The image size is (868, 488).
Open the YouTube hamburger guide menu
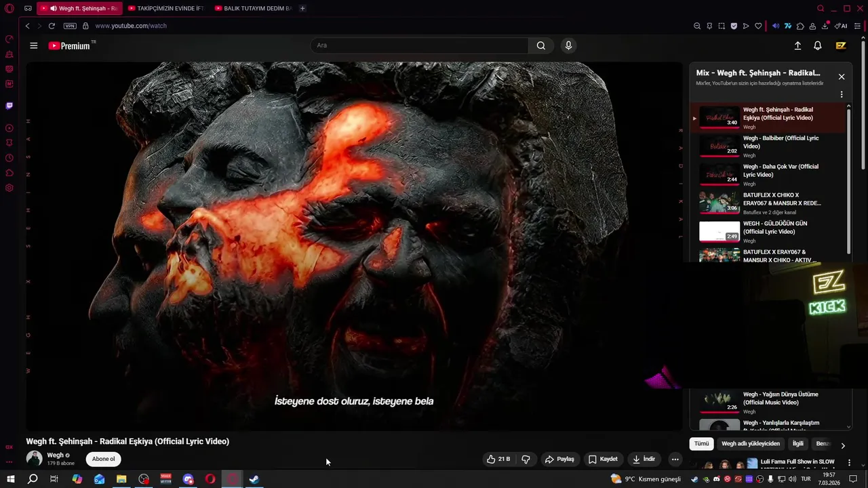34,45
